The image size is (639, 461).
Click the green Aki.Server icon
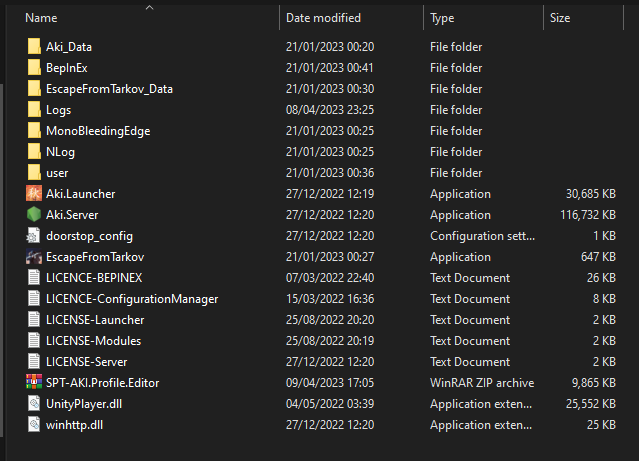pyautogui.click(x=34, y=214)
